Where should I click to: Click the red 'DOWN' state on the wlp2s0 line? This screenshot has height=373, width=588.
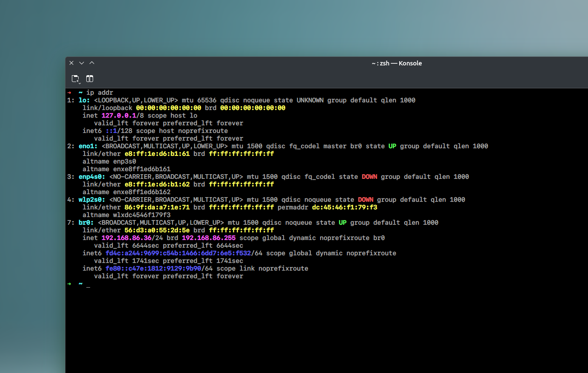pos(366,200)
